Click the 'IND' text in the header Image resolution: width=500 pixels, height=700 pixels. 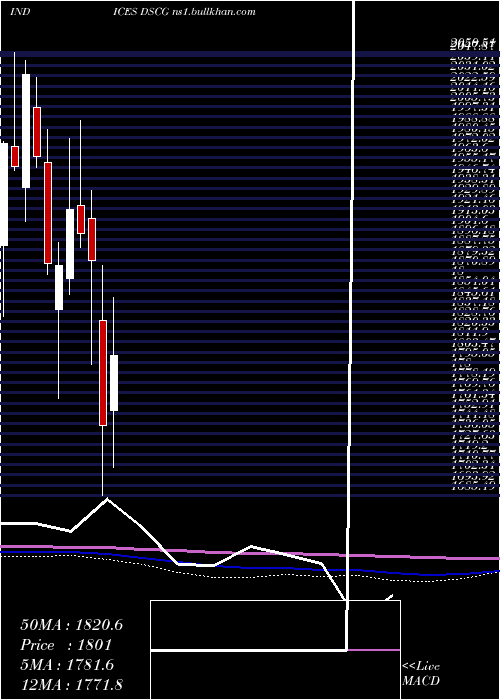(x=20, y=12)
